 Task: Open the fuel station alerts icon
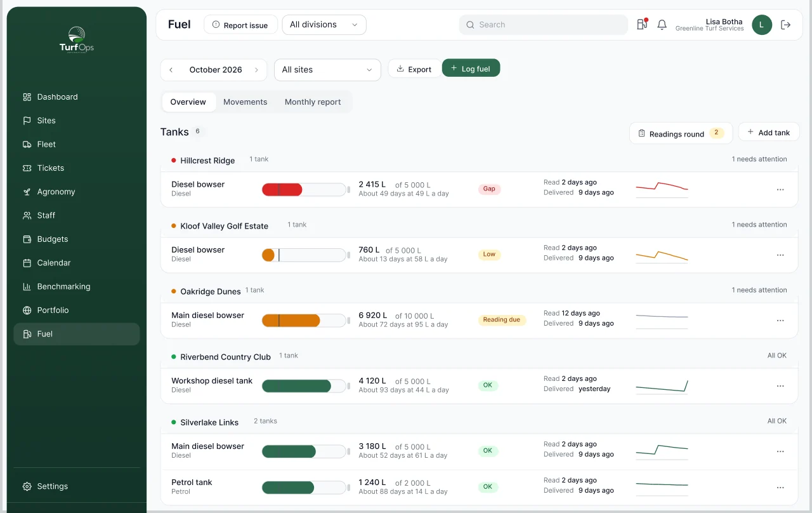[642, 25]
